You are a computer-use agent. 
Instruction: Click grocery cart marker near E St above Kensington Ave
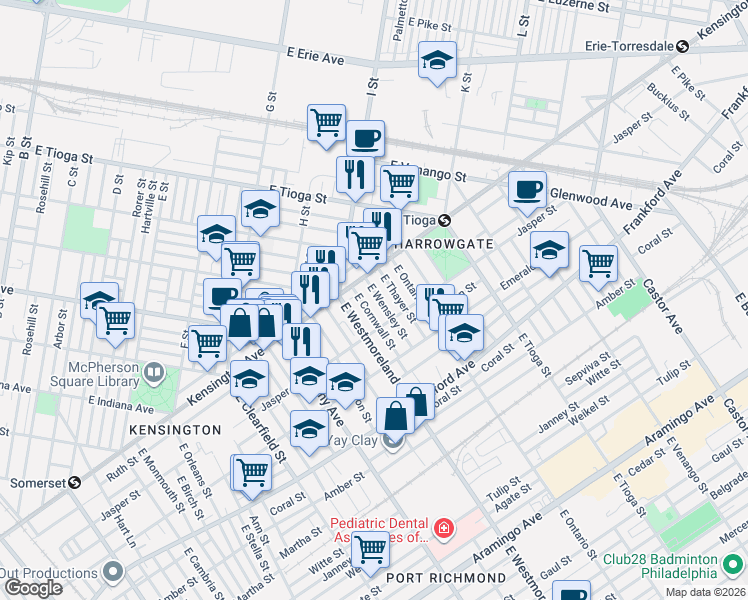point(208,345)
